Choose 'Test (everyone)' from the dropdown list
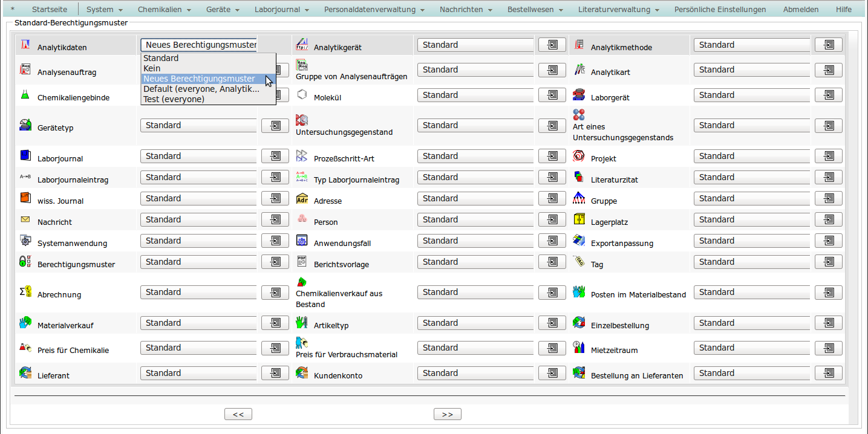This screenshot has width=868, height=434. coord(174,99)
